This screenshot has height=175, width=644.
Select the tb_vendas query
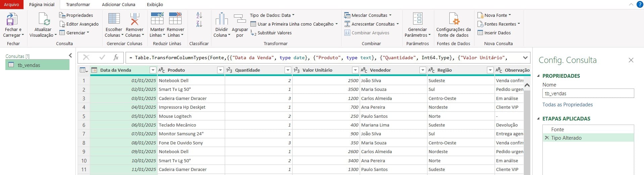tap(37, 65)
